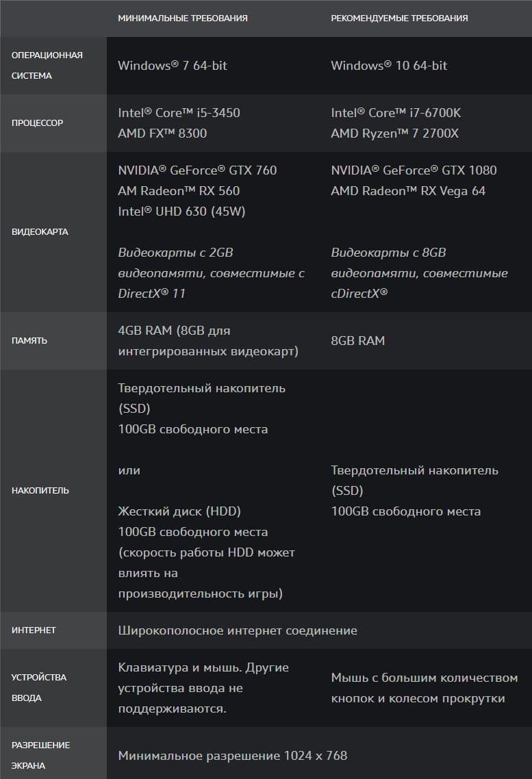Click the Windows 7 64-bit cell
The image size is (532, 779).
pos(173,66)
